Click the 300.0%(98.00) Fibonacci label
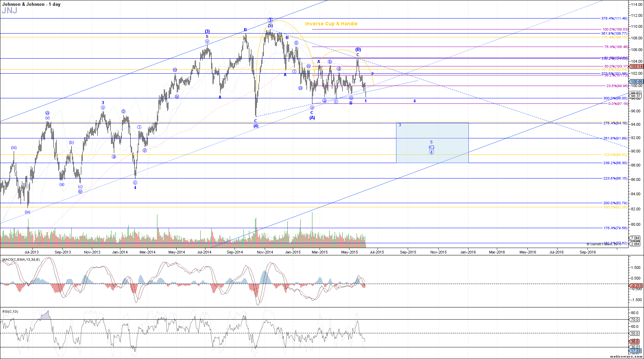 (615, 98)
